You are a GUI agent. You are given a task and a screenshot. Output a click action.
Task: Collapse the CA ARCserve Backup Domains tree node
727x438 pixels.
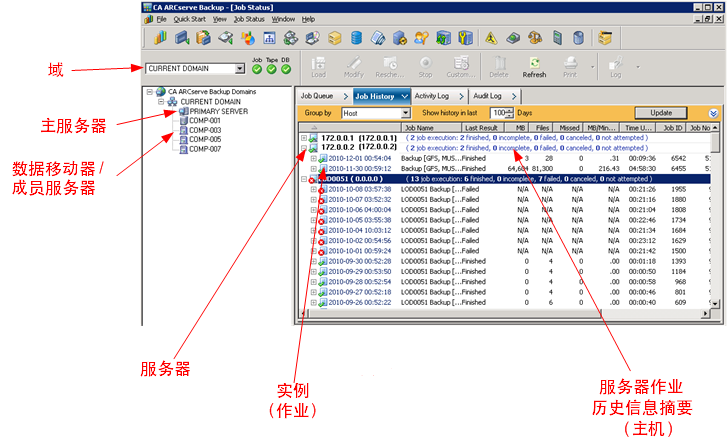coord(149,91)
